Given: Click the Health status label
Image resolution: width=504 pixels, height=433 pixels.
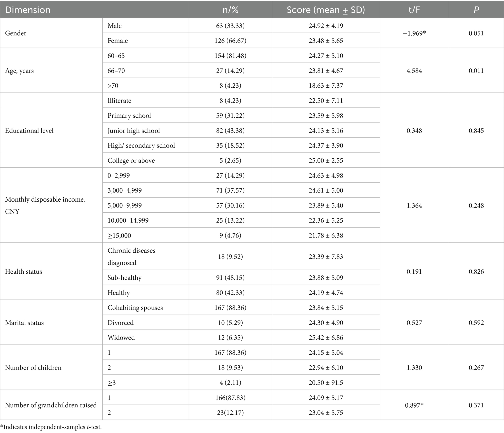Looking at the screenshot, I should click(23, 271).
